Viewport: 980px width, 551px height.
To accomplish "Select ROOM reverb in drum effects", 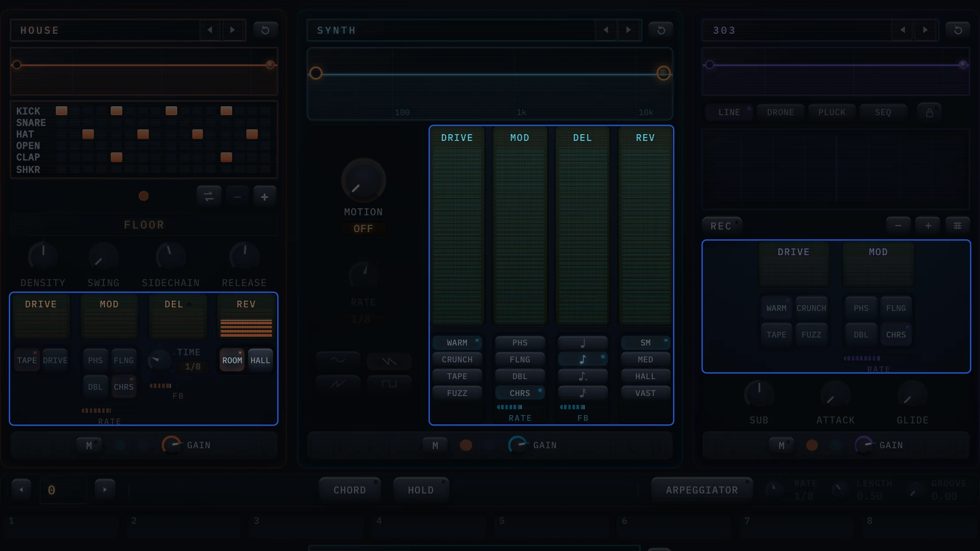I will click(x=232, y=360).
